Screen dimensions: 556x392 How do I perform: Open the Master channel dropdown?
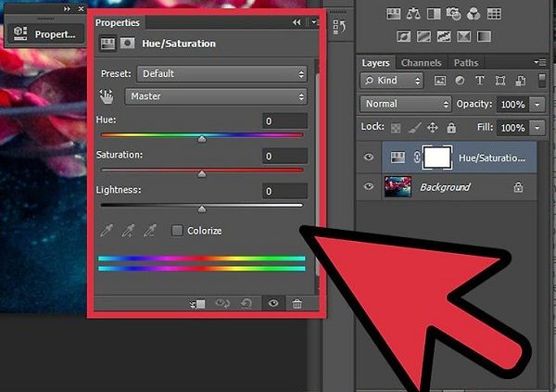click(217, 96)
